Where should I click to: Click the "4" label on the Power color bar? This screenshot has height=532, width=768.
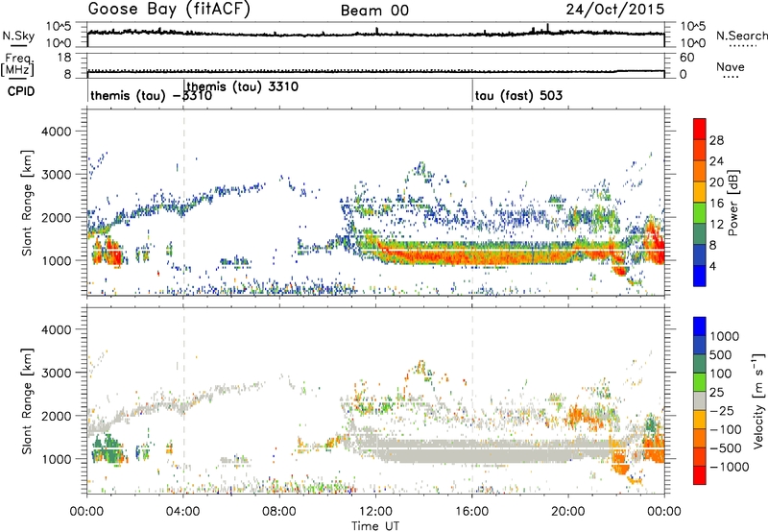tap(713, 266)
